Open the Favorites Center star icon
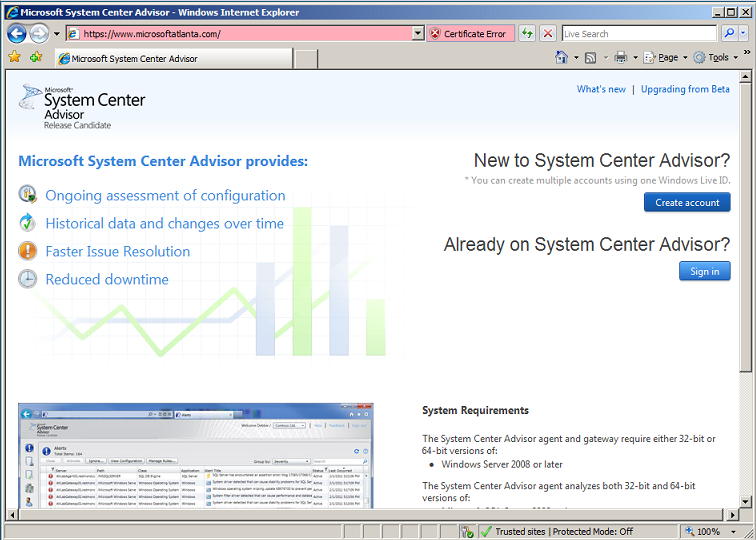 (x=14, y=57)
